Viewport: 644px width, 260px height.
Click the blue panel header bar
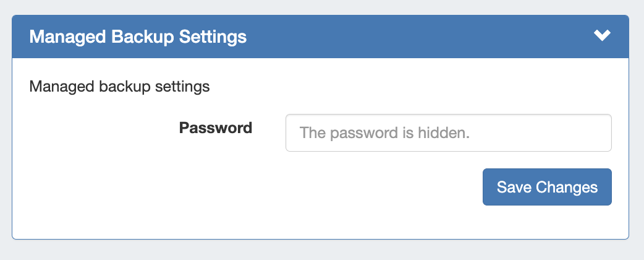tap(371, 37)
